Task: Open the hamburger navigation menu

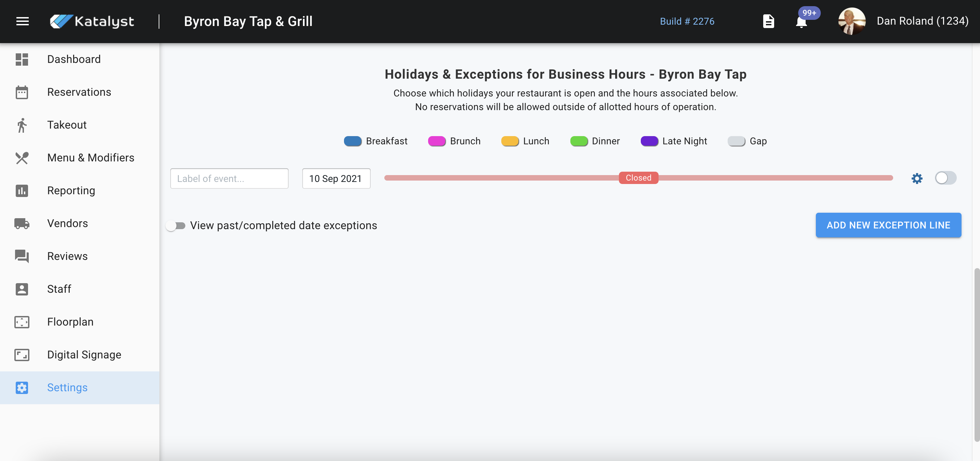Action: [x=23, y=21]
